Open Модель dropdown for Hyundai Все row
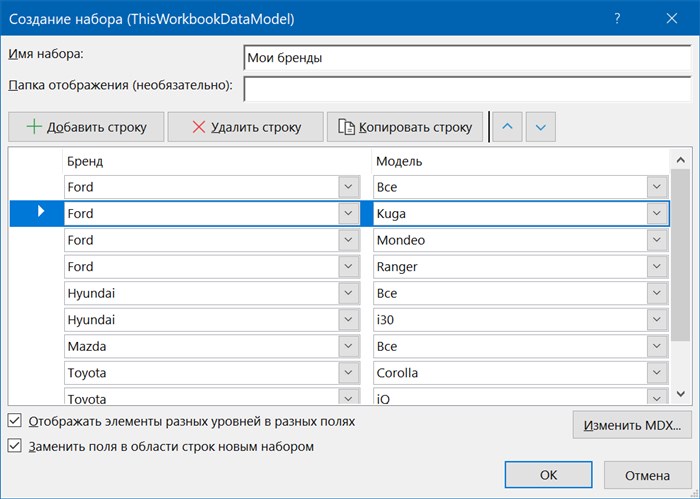 (x=657, y=293)
